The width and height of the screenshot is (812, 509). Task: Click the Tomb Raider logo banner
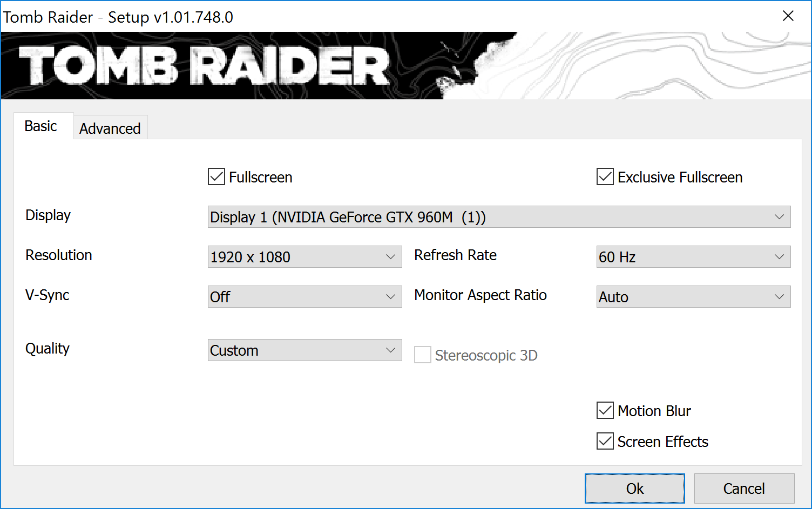pos(406,66)
